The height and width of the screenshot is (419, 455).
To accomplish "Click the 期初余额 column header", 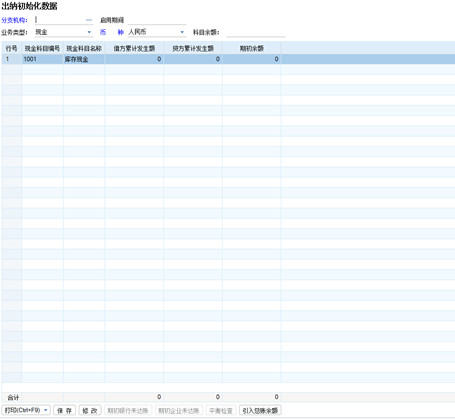I will (x=252, y=48).
